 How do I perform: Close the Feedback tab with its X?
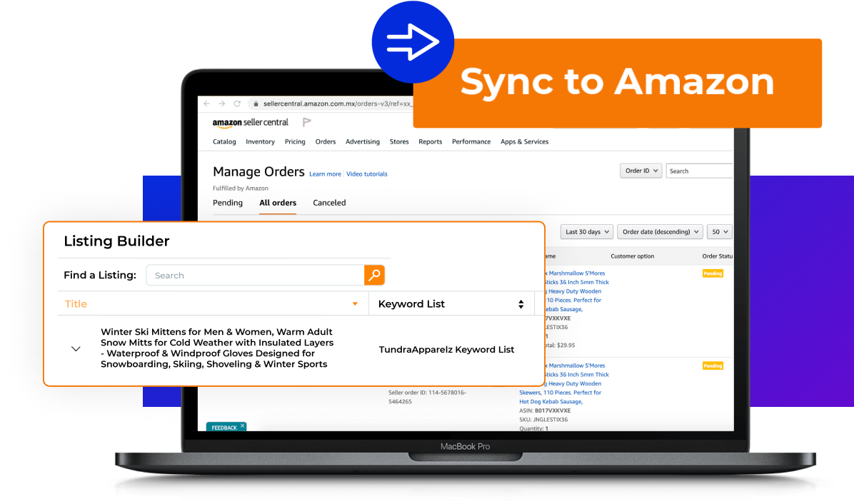(242, 425)
